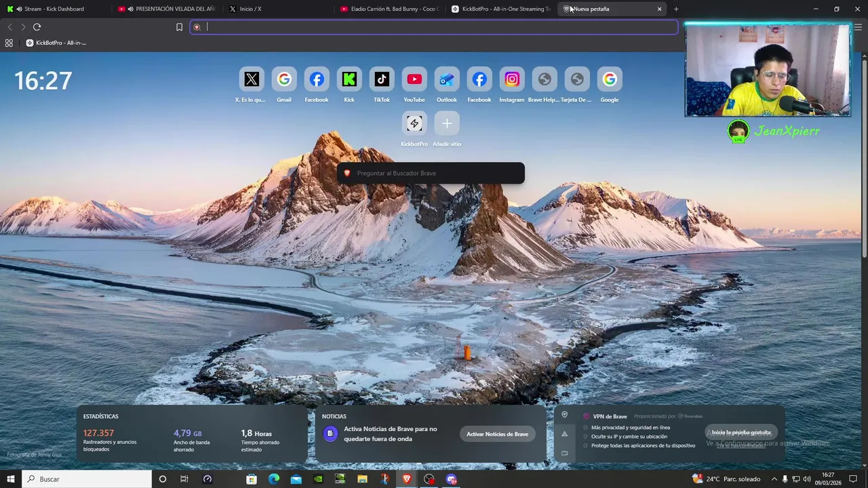868x488 pixels.
Task: Click the Preguntar al Buscador Brave search box
Action: pos(431,173)
